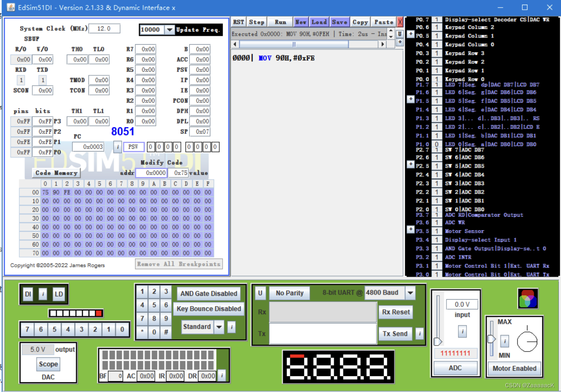Click the RGB color wheel icon
Image resolution: width=561 pixels, height=392 pixels.
pos(528,298)
